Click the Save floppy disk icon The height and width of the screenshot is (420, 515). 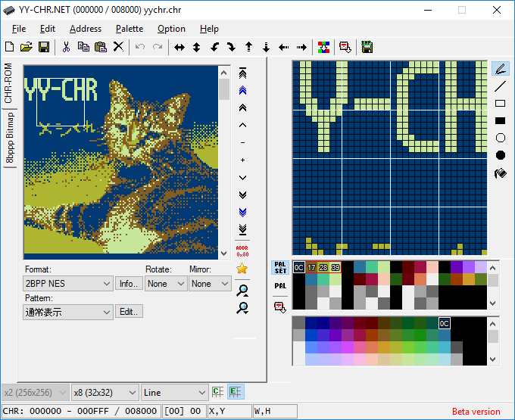tap(44, 47)
